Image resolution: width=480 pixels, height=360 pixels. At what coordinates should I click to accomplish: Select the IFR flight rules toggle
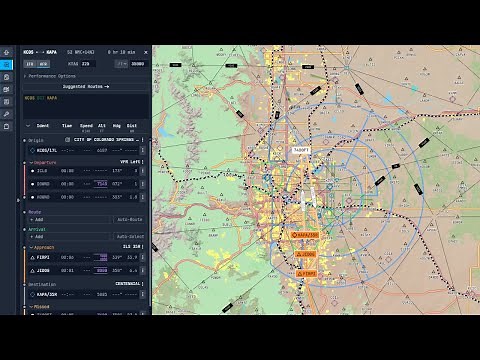coord(30,64)
